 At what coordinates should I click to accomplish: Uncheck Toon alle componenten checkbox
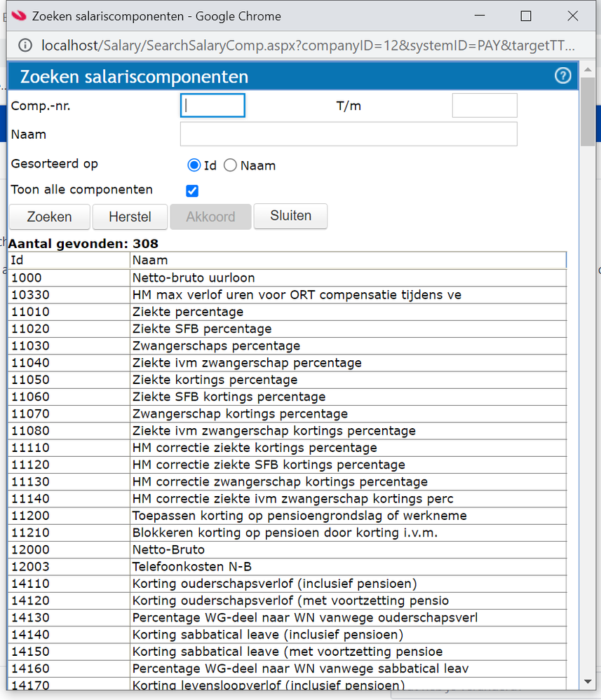192,191
